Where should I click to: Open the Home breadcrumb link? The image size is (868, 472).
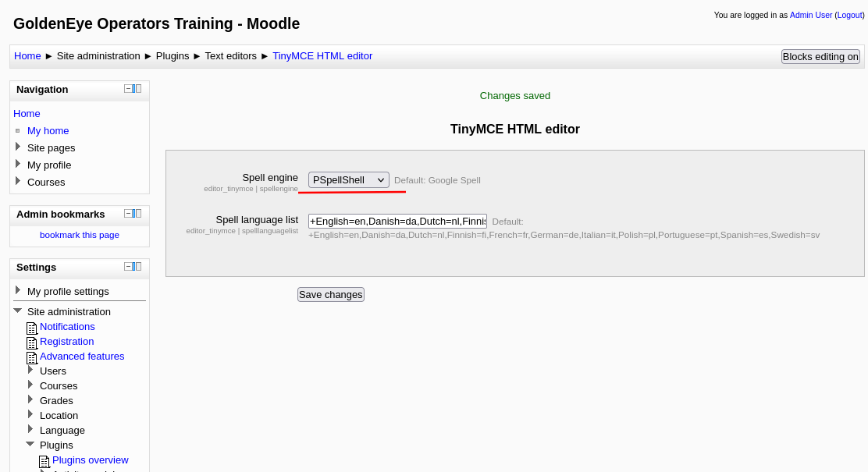(x=27, y=56)
